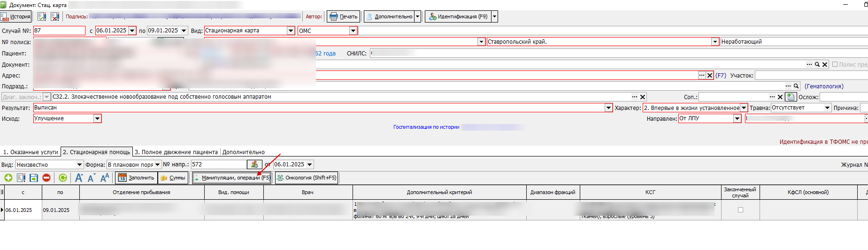Click the green add record icon
Image resolution: width=868 pixels, height=250 pixels.
pyautogui.click(x=8, y=178)
